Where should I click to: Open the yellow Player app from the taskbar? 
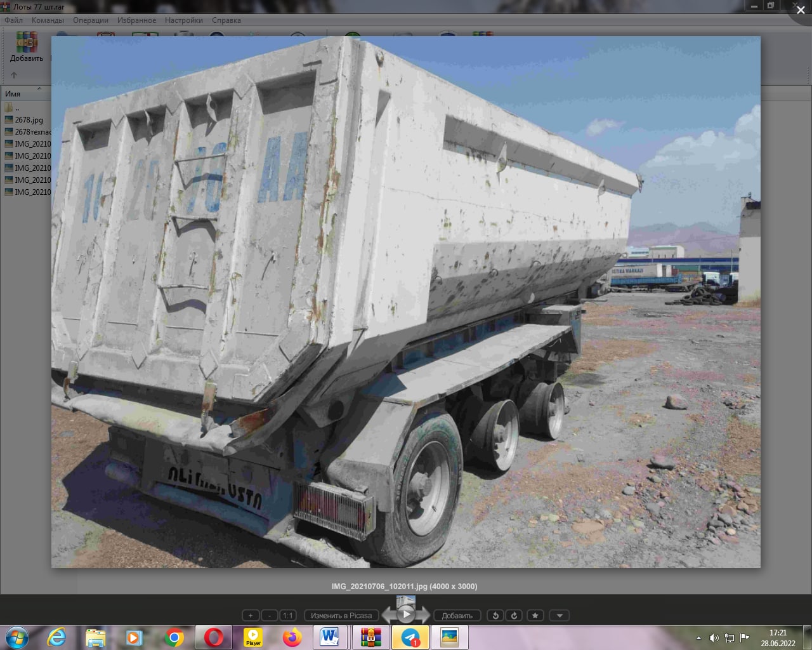tap(253, 637)
